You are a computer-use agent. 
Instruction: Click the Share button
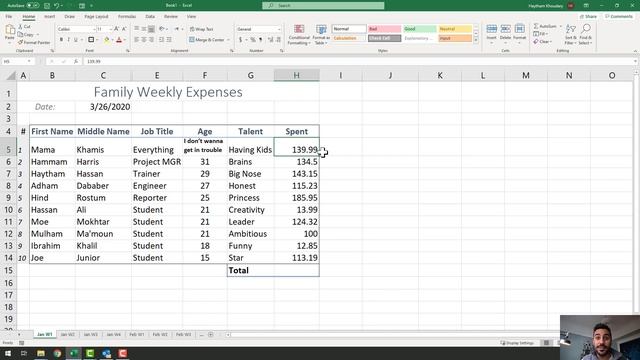click(588, 16)
